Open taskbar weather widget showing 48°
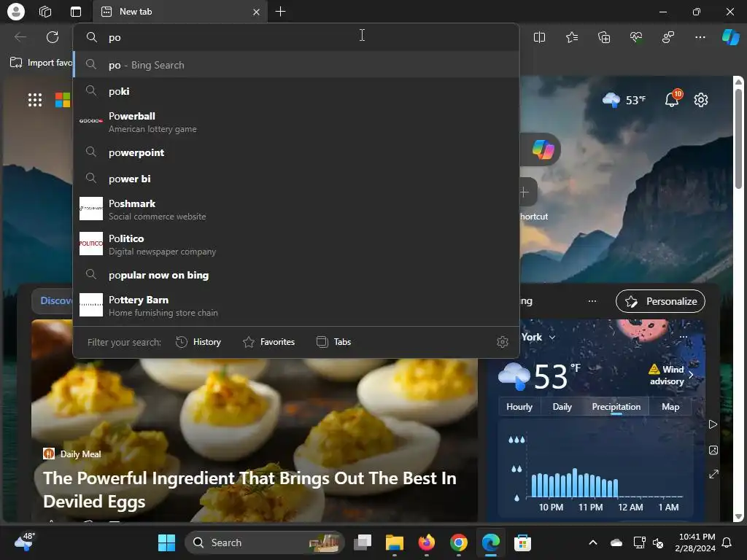The image size is (747, 560). pos(25,542)
